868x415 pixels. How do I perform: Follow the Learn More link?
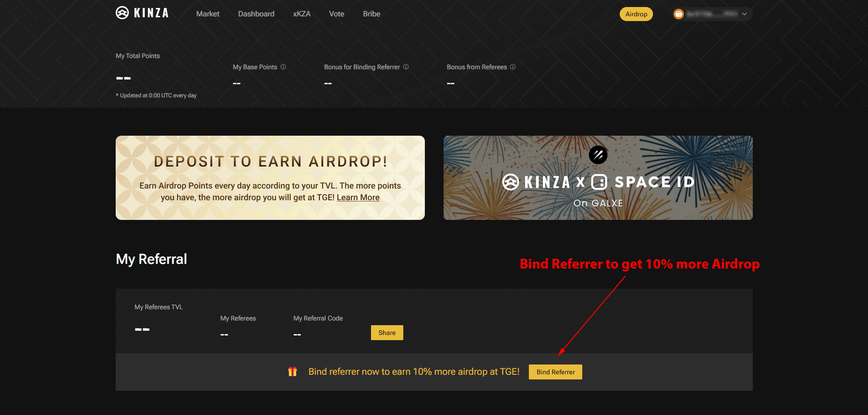pyautogui.click(x=358, y=197)
